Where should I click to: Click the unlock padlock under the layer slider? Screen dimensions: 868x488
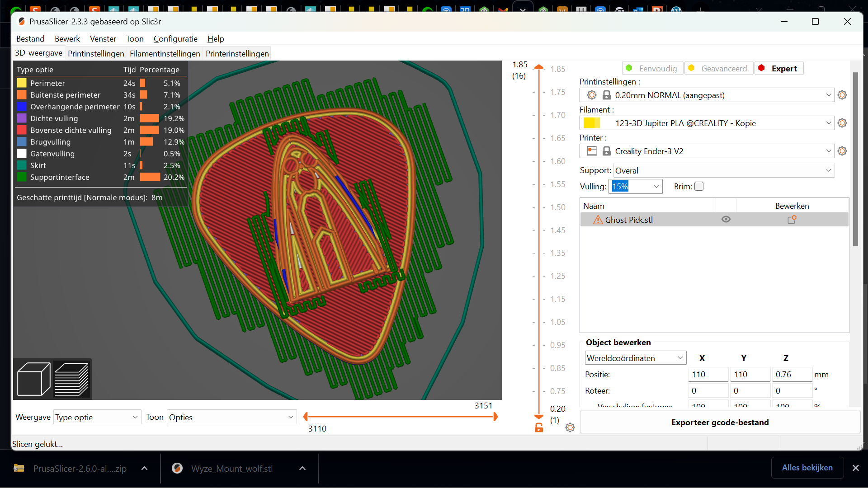click(x=538, y=427)
